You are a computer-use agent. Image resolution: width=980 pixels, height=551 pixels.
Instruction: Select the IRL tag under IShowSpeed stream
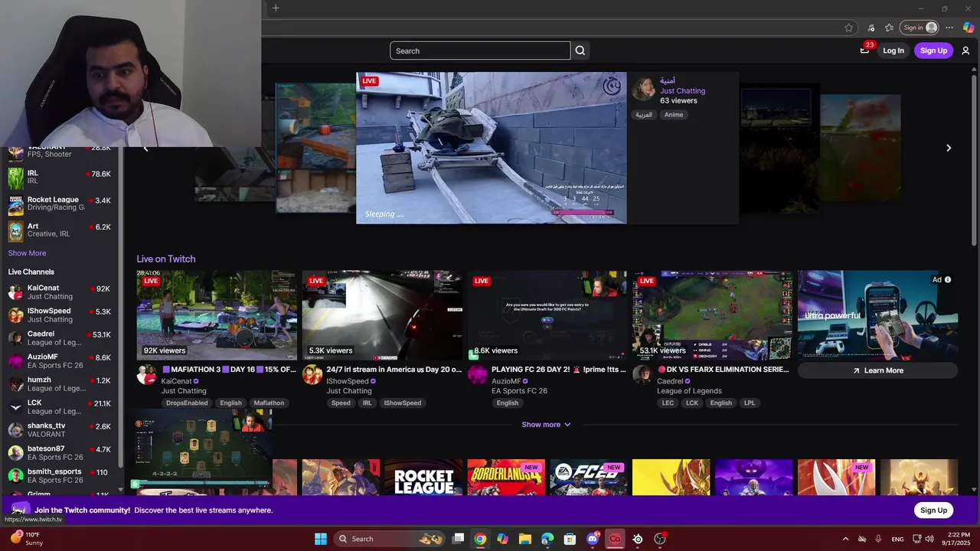(x=367, y=403)
